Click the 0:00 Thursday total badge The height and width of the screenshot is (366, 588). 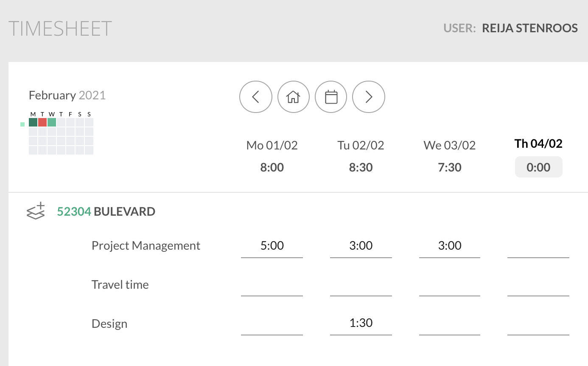(538, 167)
